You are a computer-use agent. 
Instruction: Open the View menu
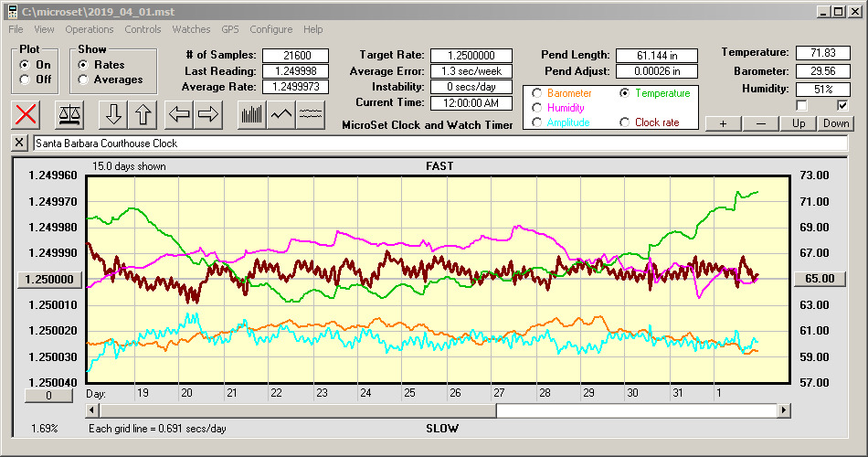[44, 29]
